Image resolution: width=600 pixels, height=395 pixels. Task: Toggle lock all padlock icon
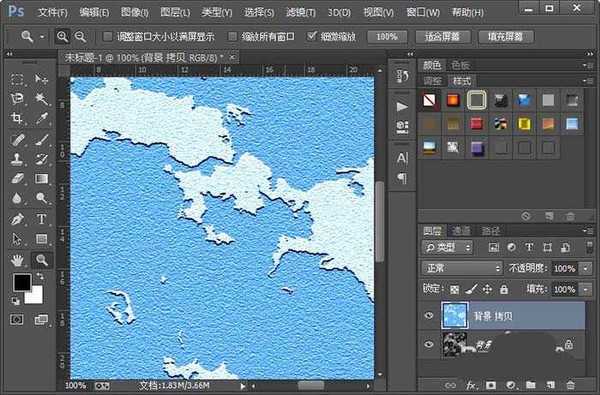[504, 289]
